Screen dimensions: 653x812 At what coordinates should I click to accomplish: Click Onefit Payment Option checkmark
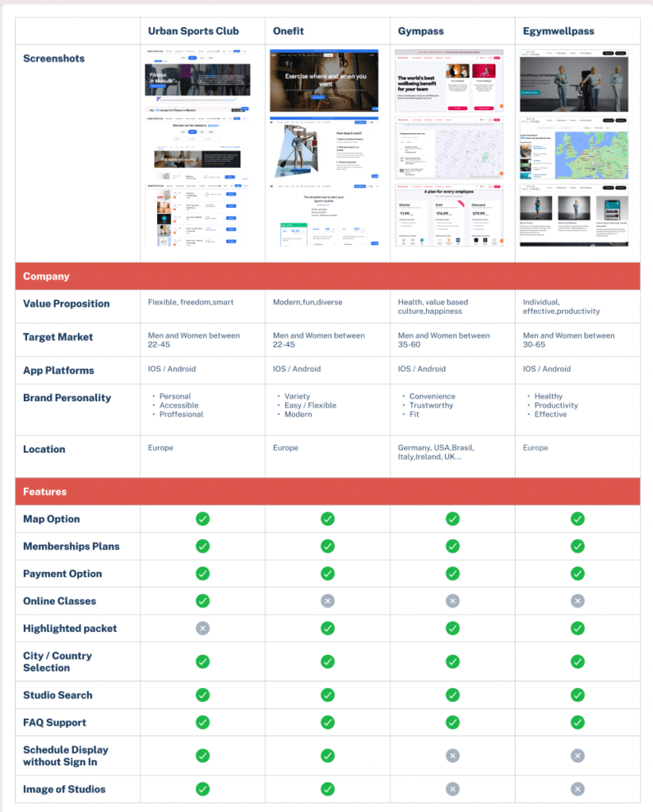point(328,574)
